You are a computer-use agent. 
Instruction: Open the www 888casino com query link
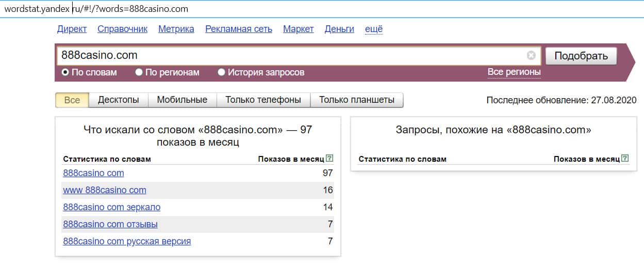point(105,190)
